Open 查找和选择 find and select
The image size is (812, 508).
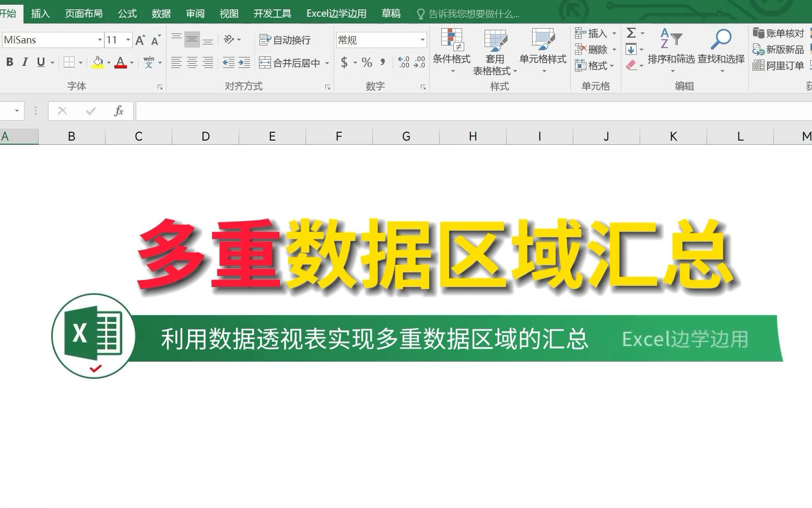[x=721, y=51]
